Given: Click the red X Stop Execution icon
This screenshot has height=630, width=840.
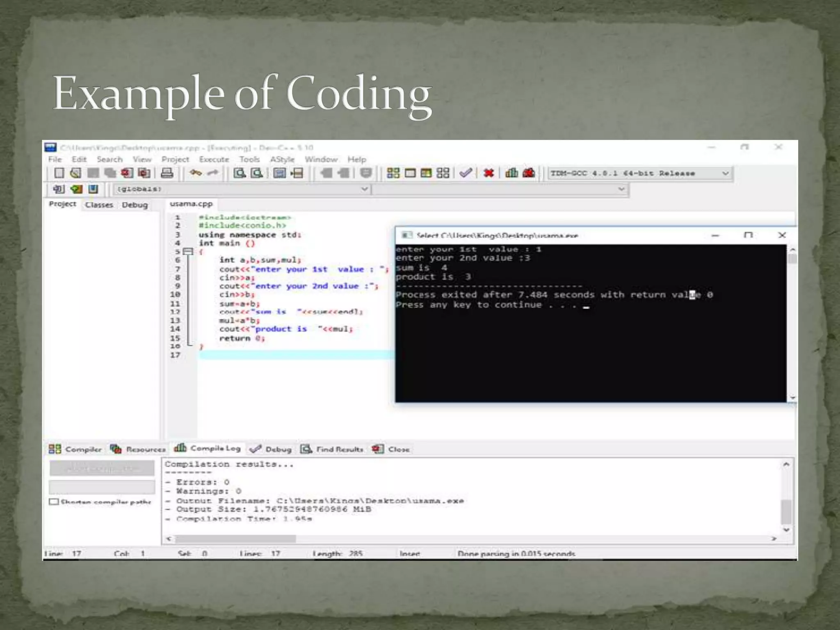Looking at the screenshot, I should click(x=488, y=173).
